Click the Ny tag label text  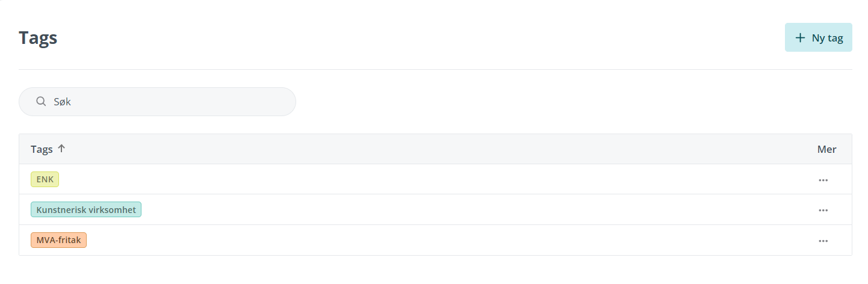point(827,37)
